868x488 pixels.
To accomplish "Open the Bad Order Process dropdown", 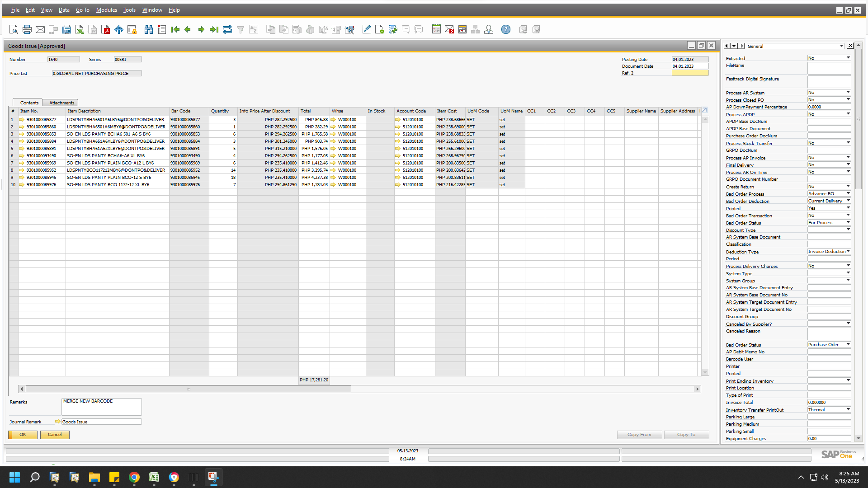I will click(x=848, y=193).
